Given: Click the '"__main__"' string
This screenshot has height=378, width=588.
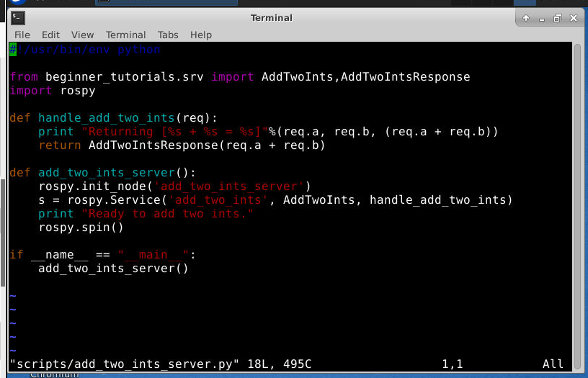Looking at the screenshot, I should tap(153, 255).
